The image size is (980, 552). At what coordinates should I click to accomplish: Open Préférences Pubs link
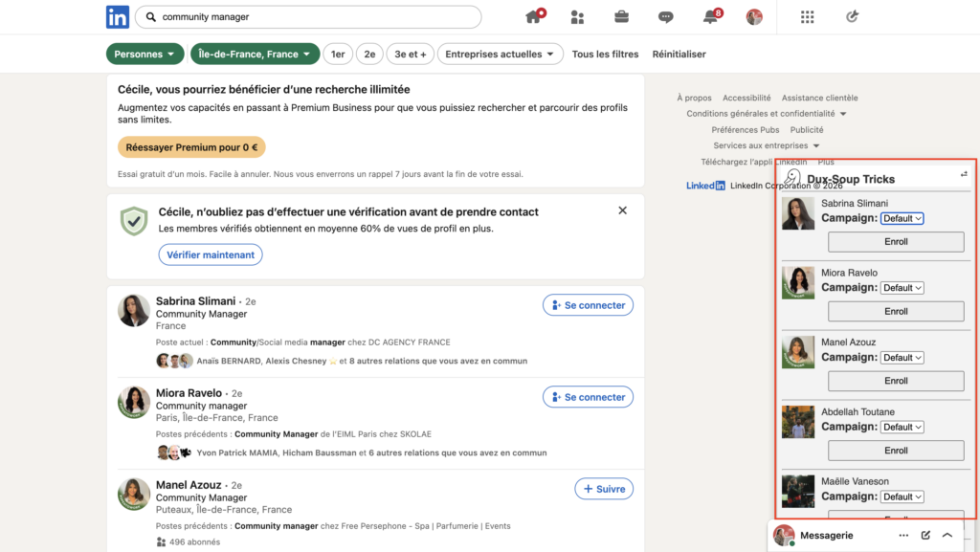pyautogui.click(x=745, y=130)
